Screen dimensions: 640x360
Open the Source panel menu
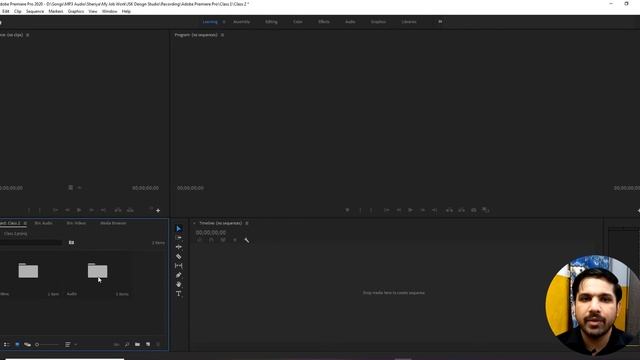tap(27, 35)
